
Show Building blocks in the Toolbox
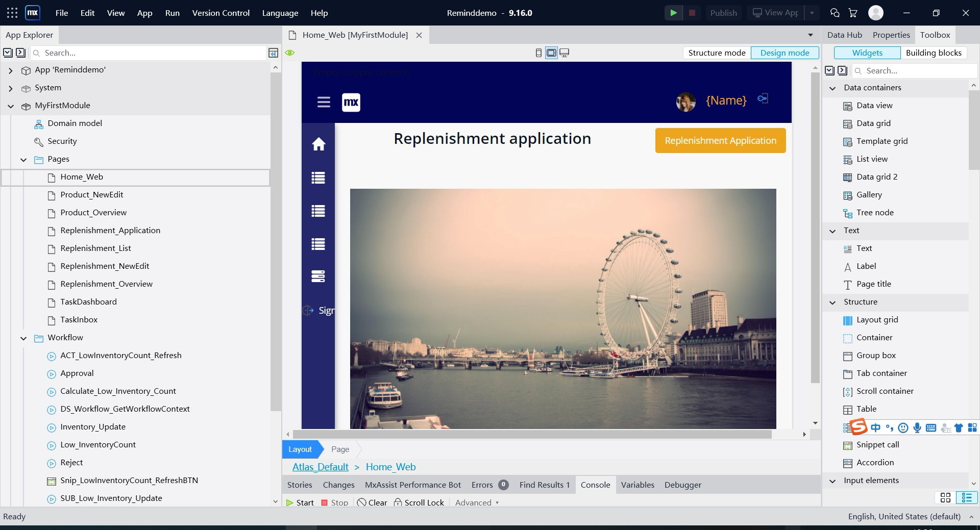[x=934, y=53]
